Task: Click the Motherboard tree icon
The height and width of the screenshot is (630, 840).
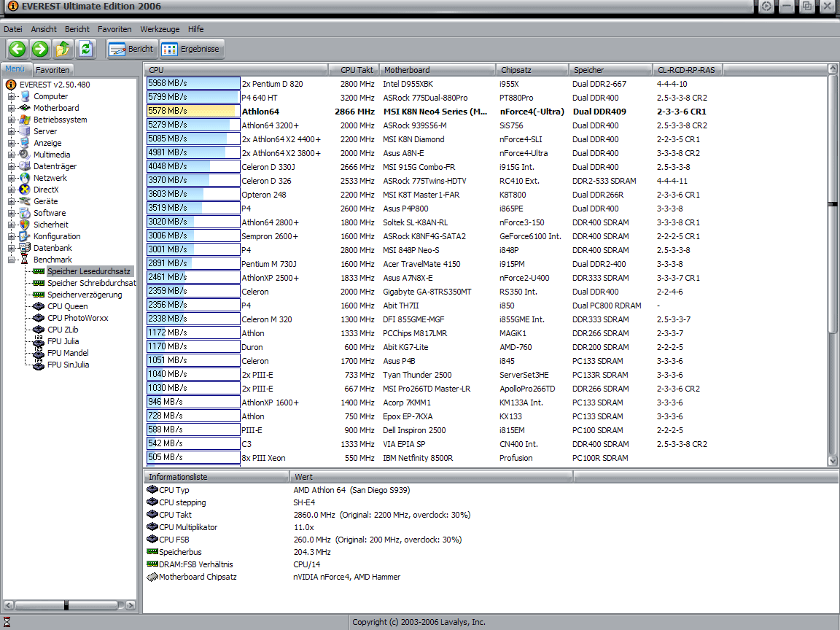Action: tap(25, 108)
